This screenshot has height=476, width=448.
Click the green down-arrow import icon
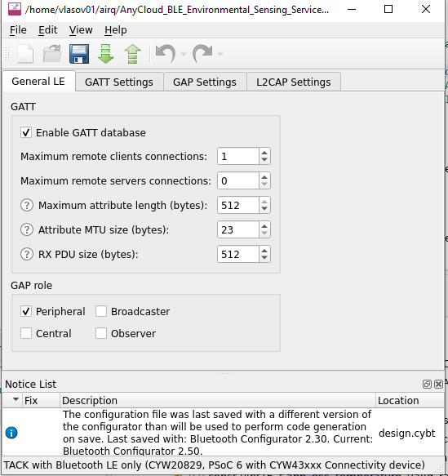click(x=105, y=54)
